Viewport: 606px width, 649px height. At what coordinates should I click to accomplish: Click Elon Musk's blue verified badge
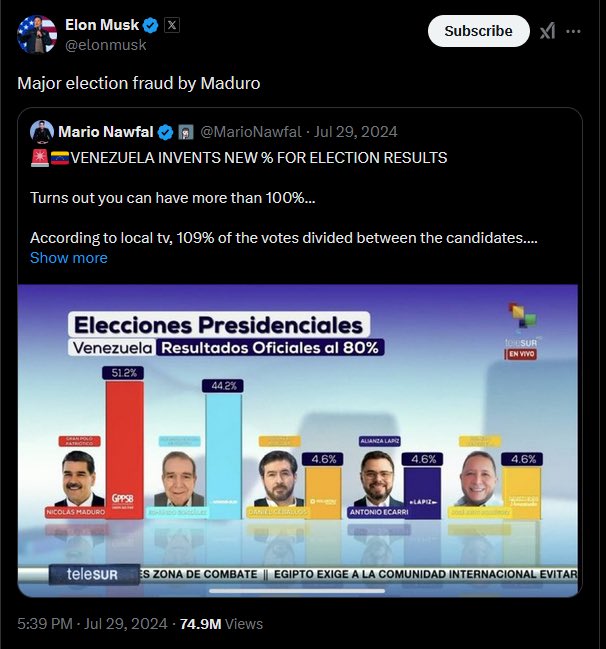150,25
